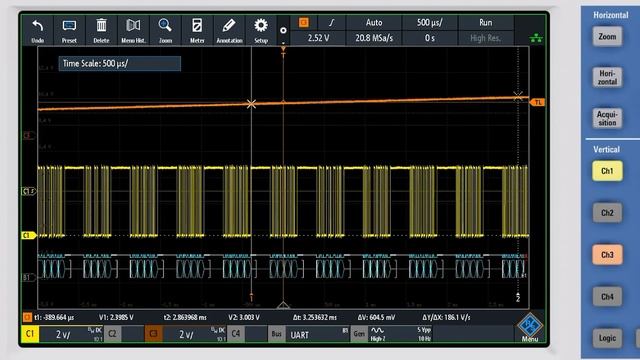Open the R&S Menu diamond button
This screenshot has width=640, height=360.
[530, 327]
